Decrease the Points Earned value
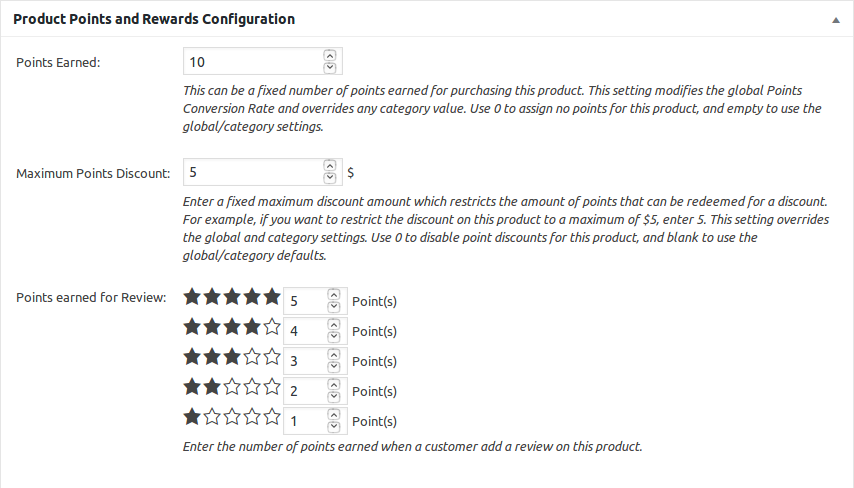The width and height of the screenshot is (854, 488). (331, 68)
